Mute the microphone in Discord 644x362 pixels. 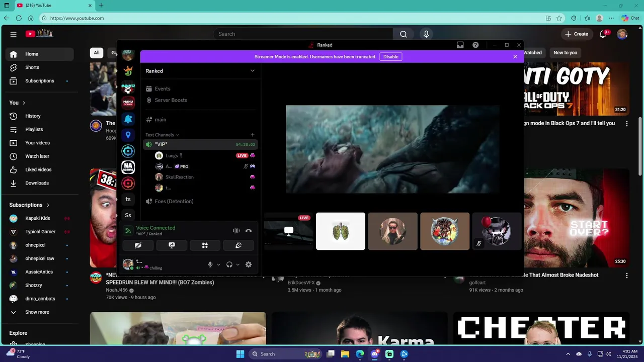click(210, 264)
